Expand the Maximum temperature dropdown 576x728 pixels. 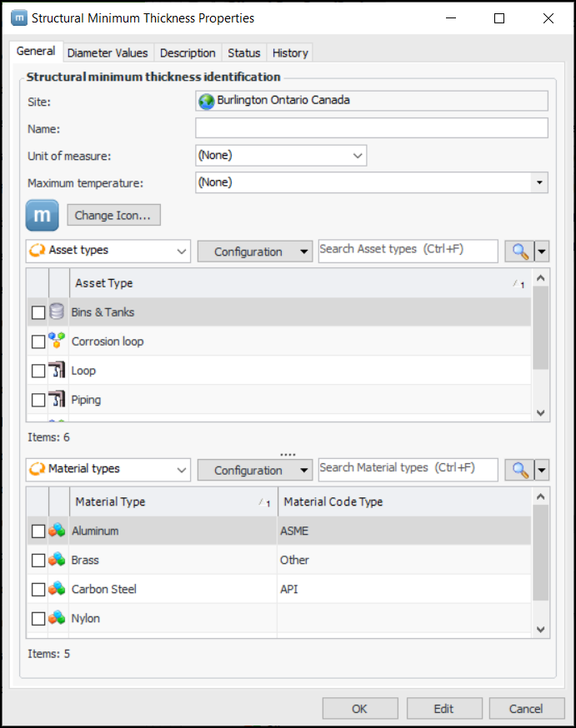[x=539, y=182]
